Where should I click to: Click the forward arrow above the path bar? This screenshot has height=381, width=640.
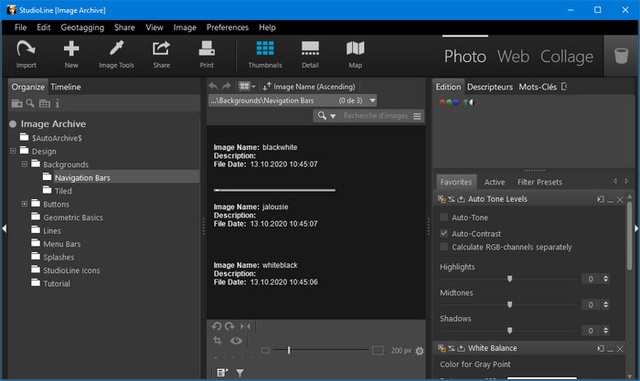pos(226,86)
